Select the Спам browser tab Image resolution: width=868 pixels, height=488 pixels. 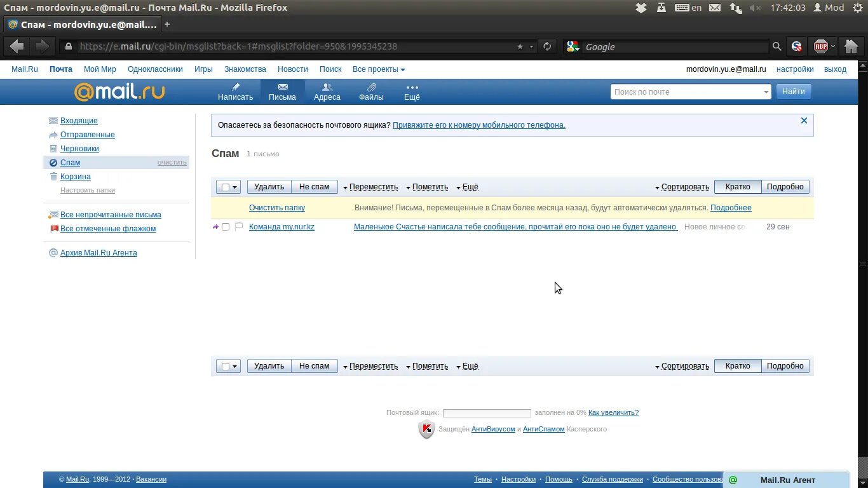tap(81, 25)
